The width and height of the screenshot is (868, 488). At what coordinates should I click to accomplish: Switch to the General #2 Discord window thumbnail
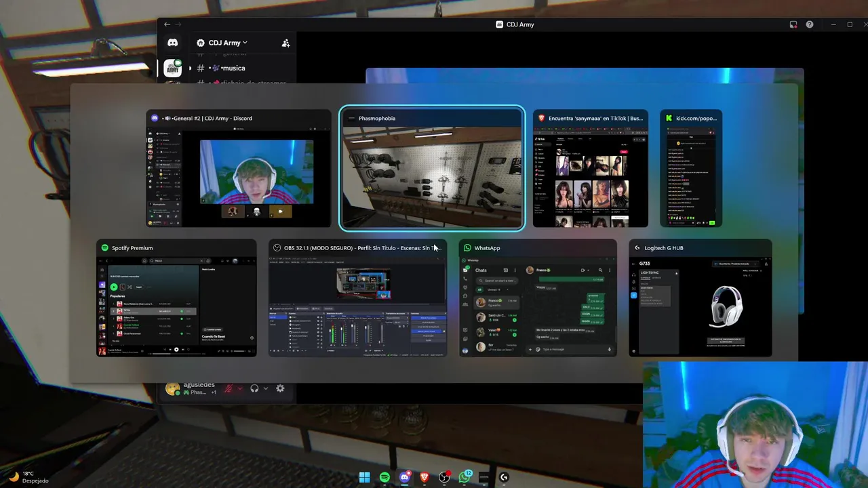[x=239, y=168]
